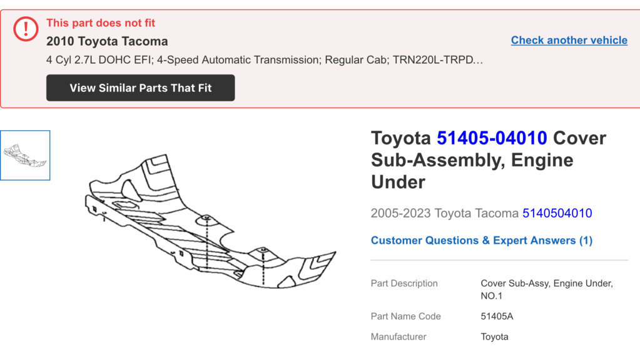The image size is (640, 364).
Task: Click the divider line below Customer Questions
Action: tap(500, 260)
